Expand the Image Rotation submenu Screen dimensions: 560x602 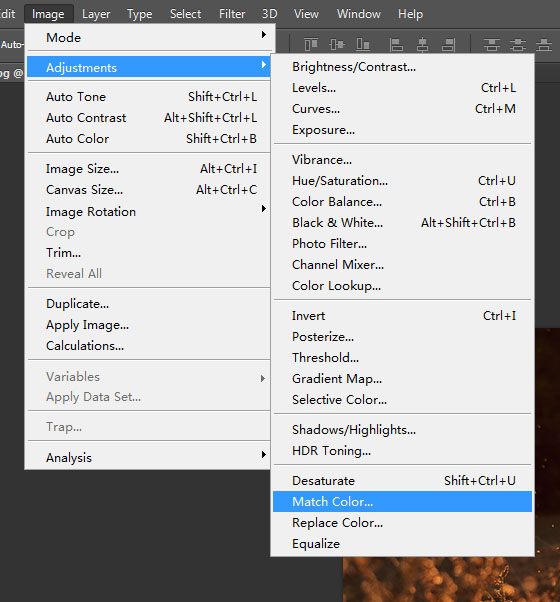pos(149,212)
